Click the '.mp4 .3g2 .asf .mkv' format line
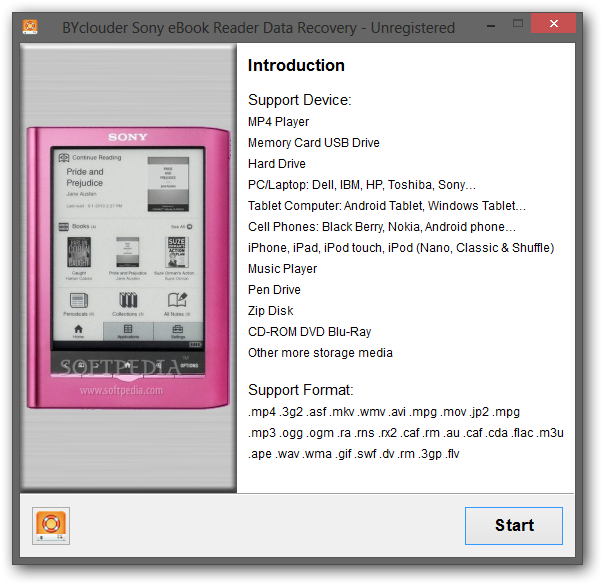 tap(384, 412)
